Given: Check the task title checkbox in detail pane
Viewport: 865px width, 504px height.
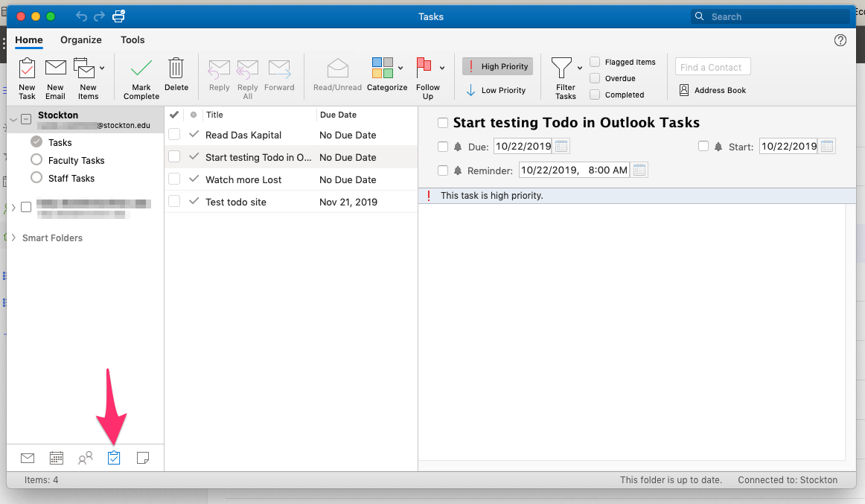Looking at the screenshot, I should click(x=442, y=122).
